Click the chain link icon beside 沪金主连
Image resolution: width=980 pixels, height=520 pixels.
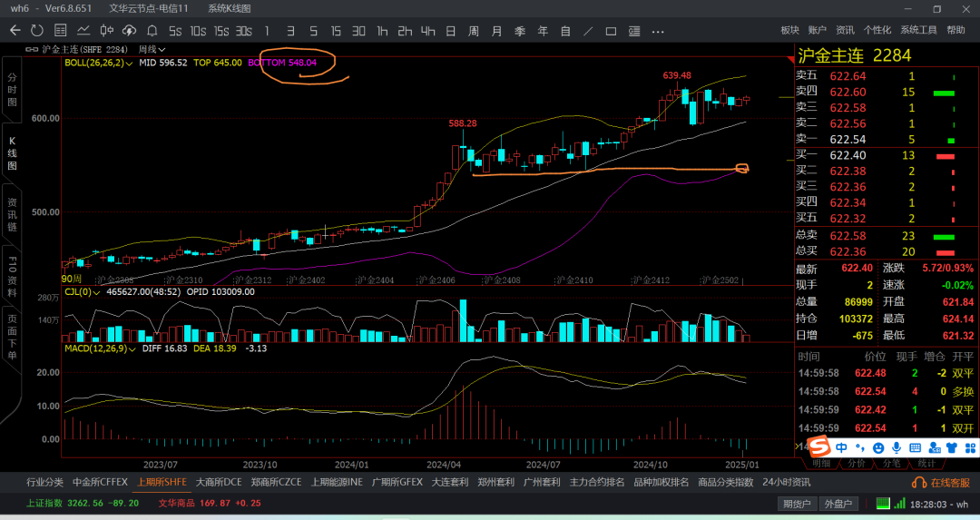pos(32,49)
